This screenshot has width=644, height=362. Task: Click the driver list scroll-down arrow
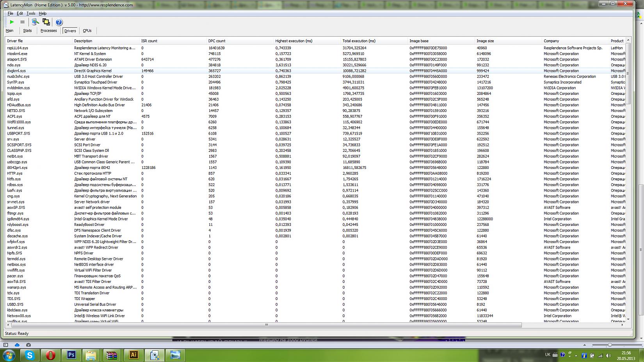click(628, 319)
